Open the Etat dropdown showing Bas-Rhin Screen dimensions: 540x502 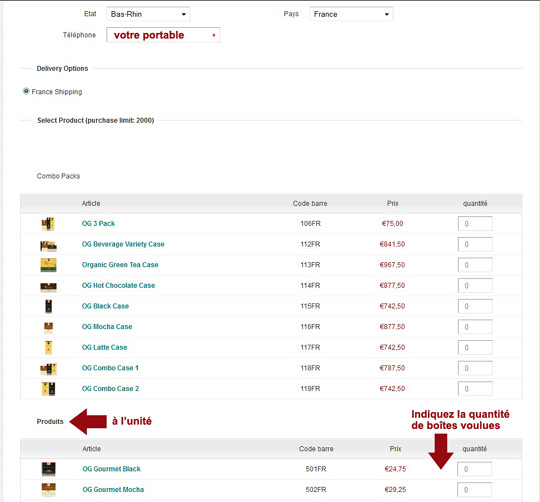(148, 14)
